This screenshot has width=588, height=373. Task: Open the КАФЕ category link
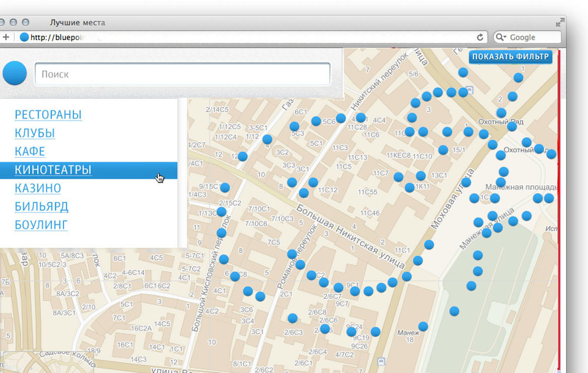point(30,151)
